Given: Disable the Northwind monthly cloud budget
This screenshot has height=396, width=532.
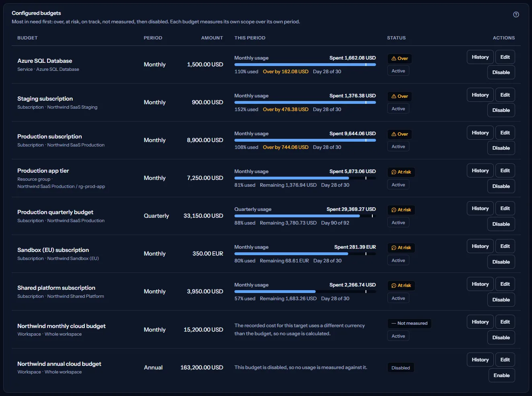Looking at the screenshot, I should [501, 338].
